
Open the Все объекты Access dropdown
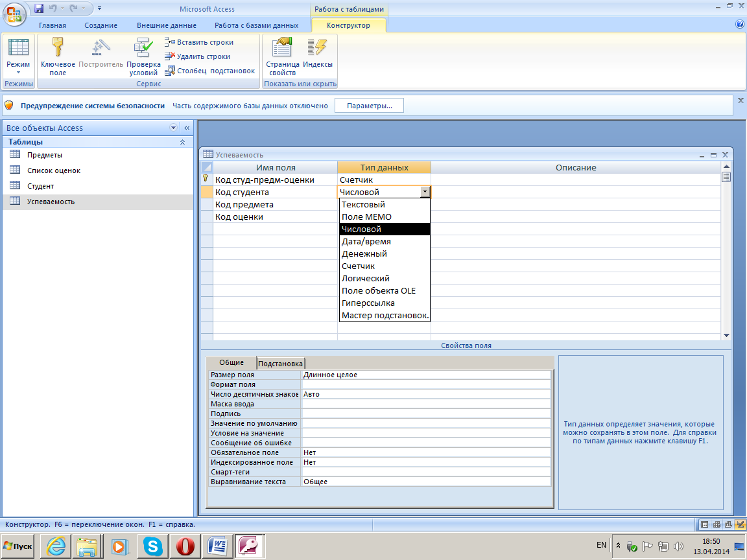(x=173, y=128)
